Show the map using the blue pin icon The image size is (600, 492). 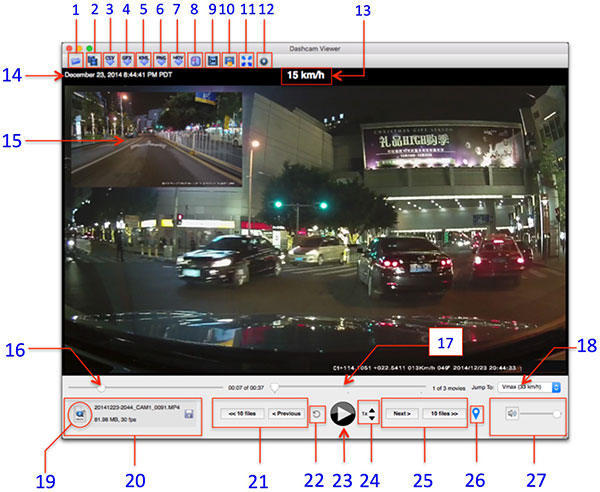tap(478, 412)
